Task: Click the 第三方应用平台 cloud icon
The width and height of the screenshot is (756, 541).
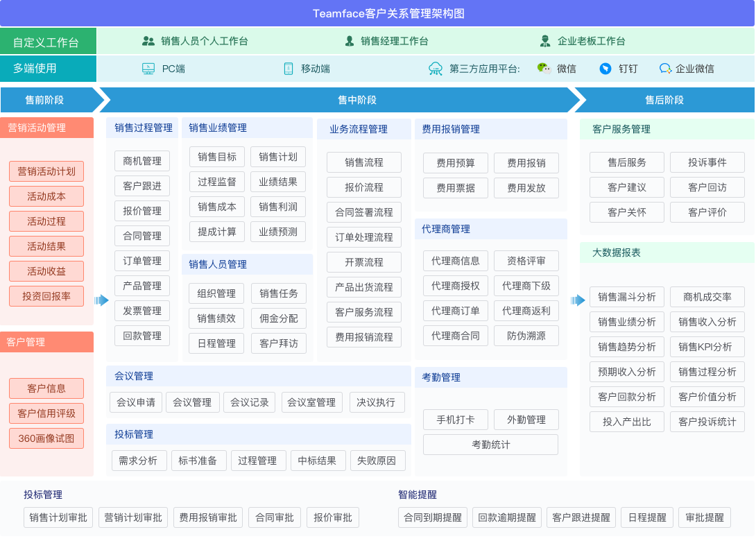Action: point(436,69)
